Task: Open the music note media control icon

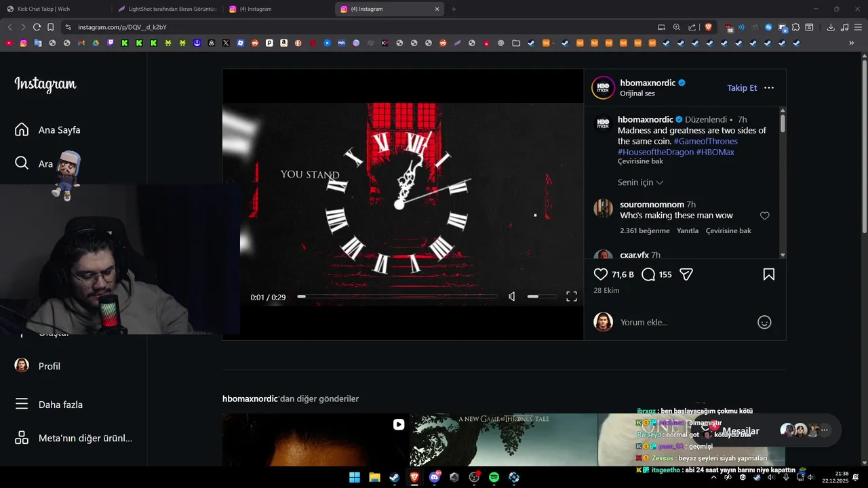Action: pyautogui.click(x=844, y=27)
